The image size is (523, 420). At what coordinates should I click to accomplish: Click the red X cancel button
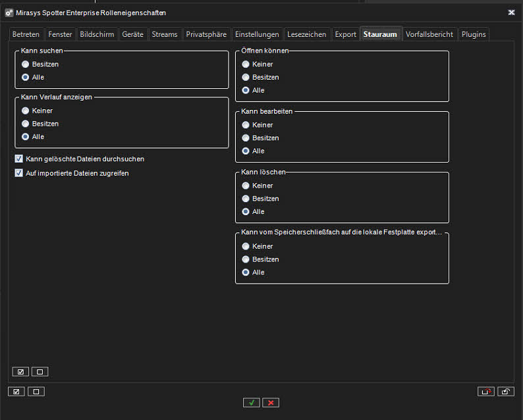pos(271,402)
